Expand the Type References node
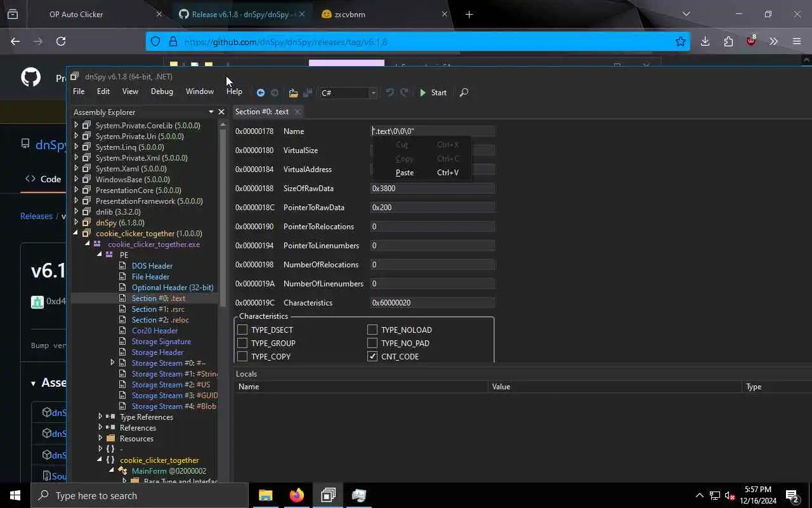Image resolution: width=812 pixels, height=508 pixels. [x=100, y=417]
